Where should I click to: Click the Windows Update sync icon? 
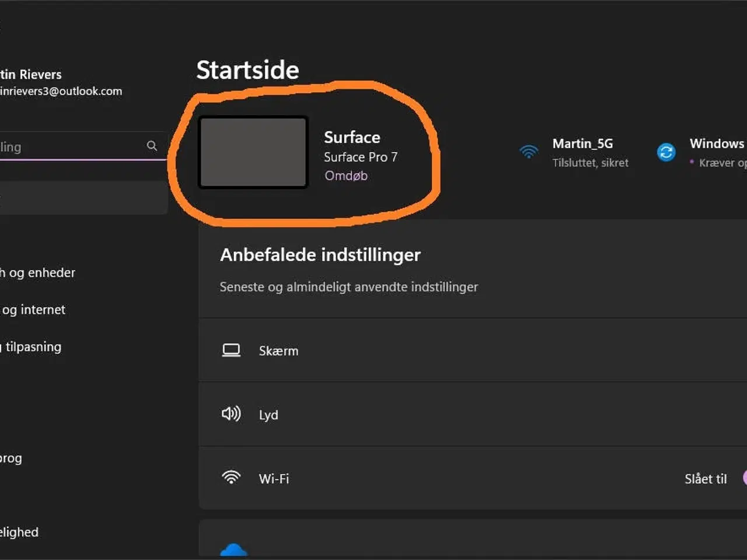[x=666, y=152]
